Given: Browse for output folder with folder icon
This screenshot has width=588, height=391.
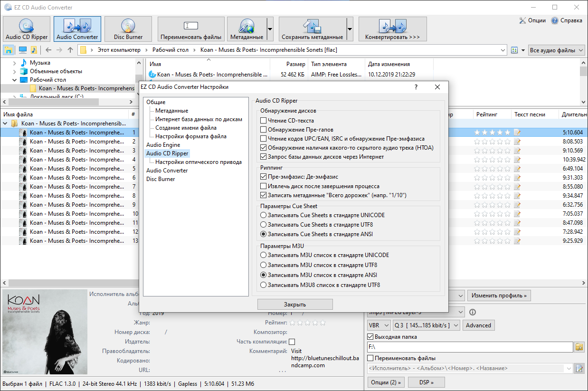Looking at the screenshot, I should 579,347.
